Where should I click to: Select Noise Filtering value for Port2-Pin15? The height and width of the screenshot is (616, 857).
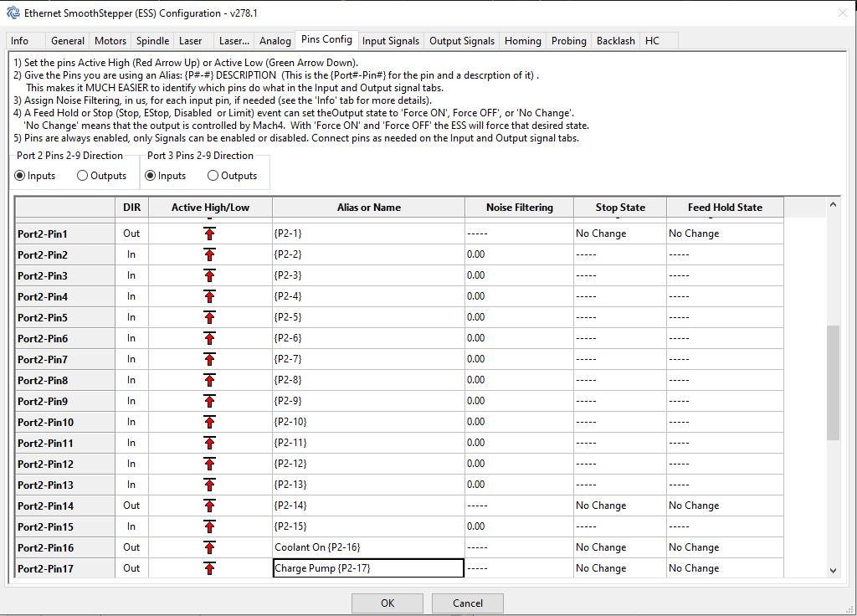[519, 527]
